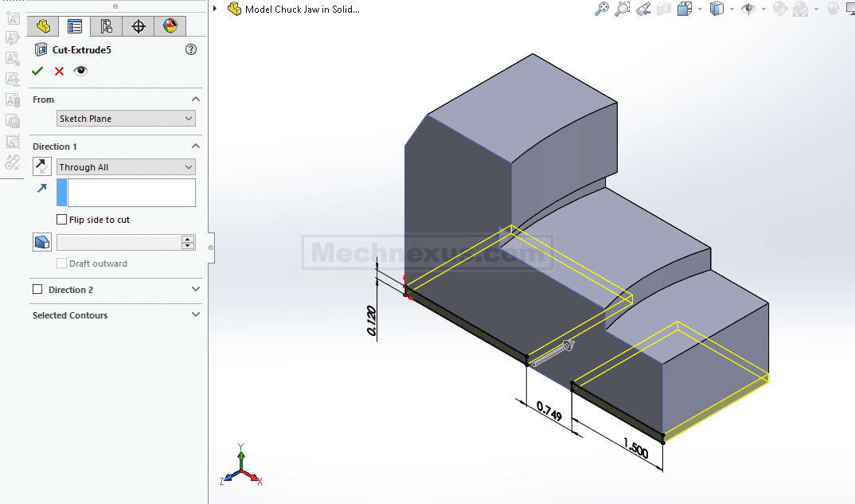Viewport: 855px width, 504px height.
Task: Click the direction of extrusion selection box
Action: tap(131, 193)
